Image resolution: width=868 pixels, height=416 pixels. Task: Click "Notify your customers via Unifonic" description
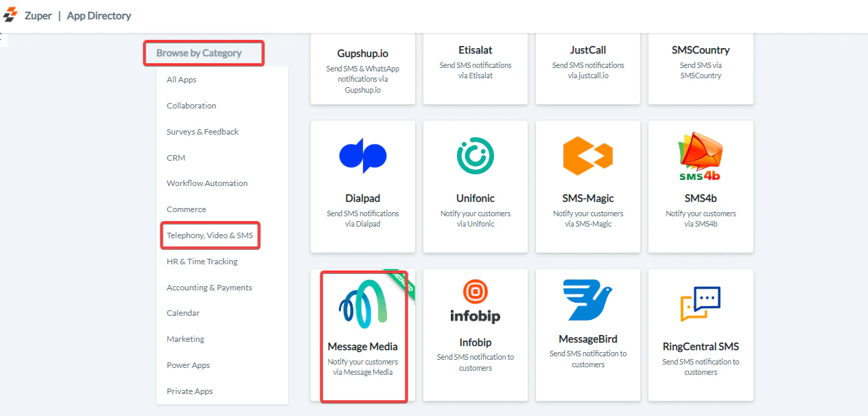(x=476, y=218)
